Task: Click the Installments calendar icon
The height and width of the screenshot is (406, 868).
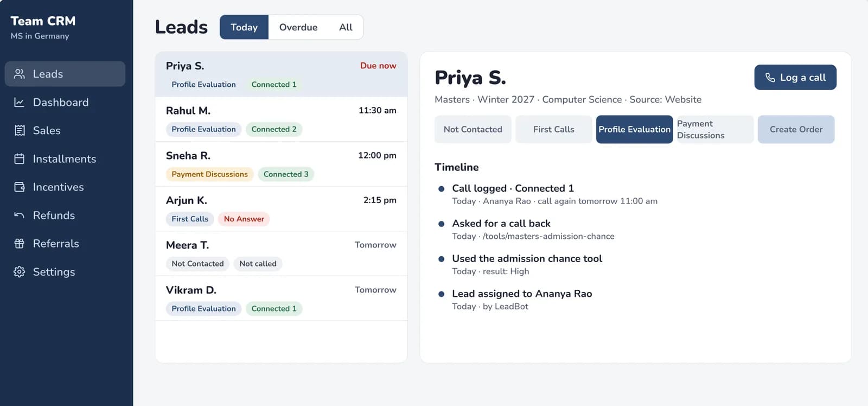Action: click(20, 158)
